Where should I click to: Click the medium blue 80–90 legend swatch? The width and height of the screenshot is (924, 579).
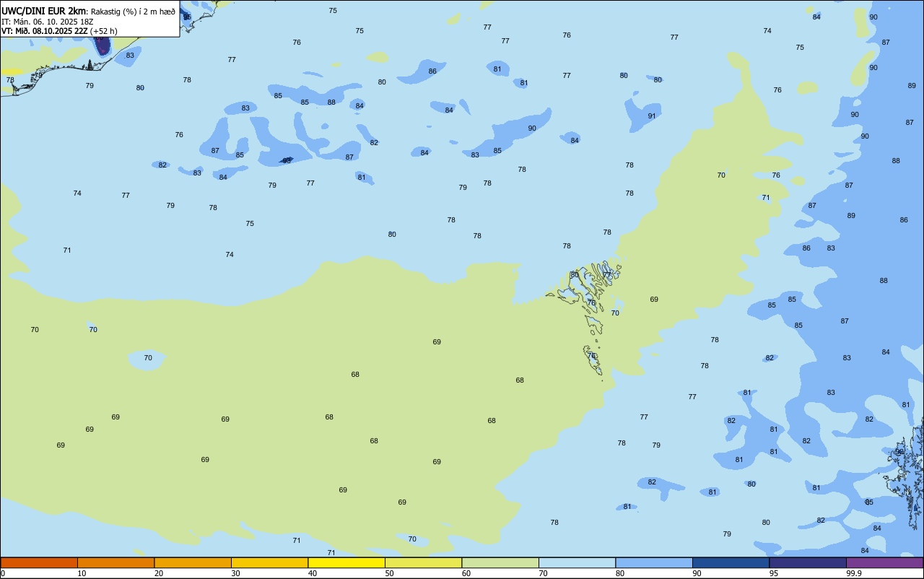coord(654,562)
